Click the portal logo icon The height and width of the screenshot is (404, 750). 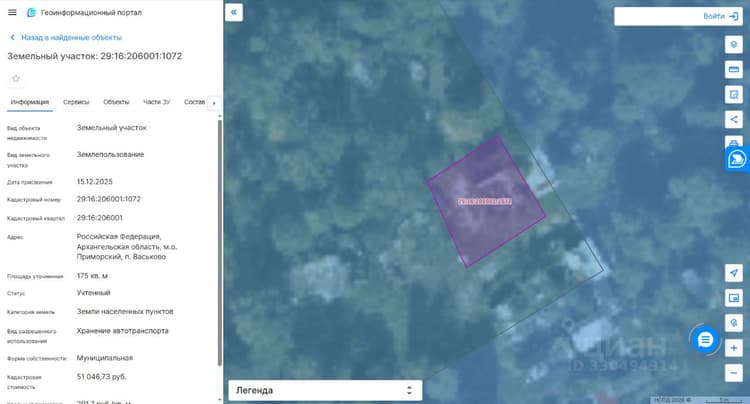tap(32, 12)
